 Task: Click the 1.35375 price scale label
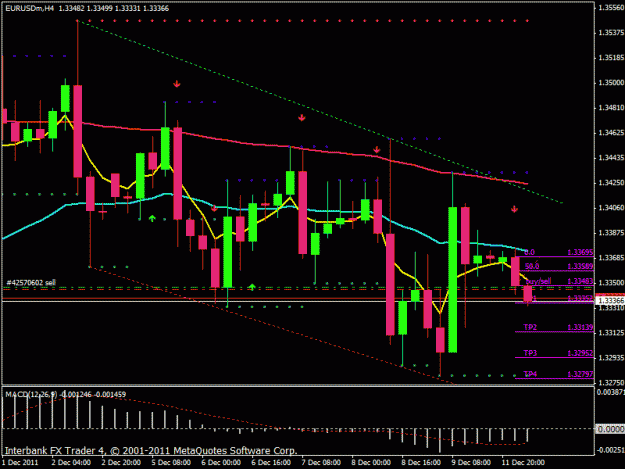(611, 33)
